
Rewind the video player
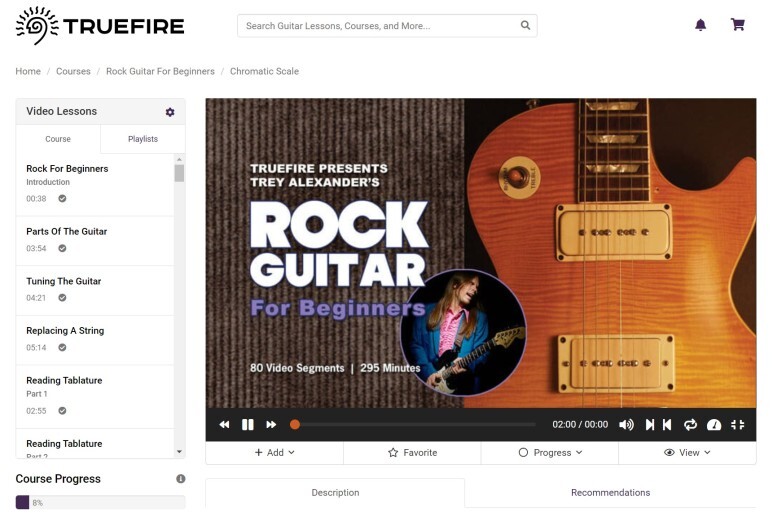(224, 424)
